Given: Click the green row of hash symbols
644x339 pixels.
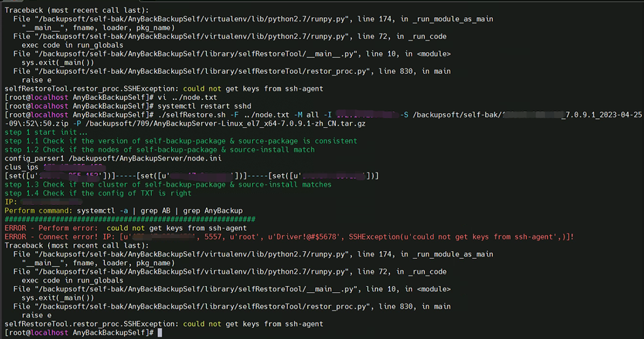Looking at the screenshot, I should [x=130, y=220].
